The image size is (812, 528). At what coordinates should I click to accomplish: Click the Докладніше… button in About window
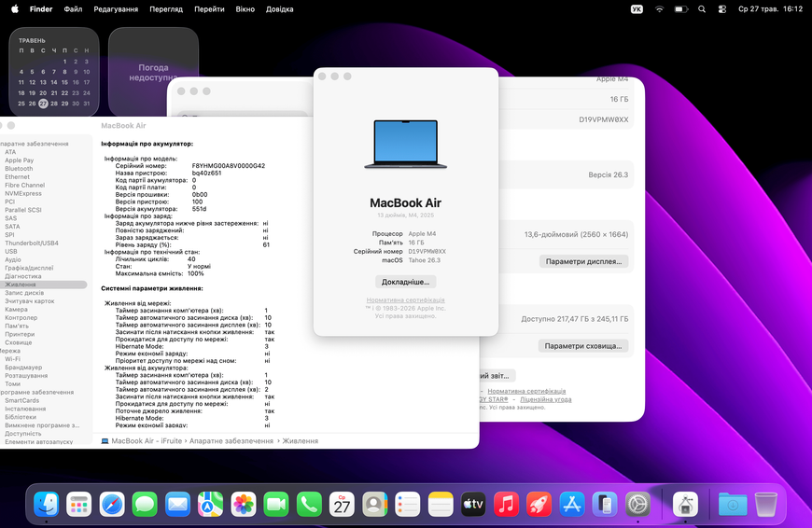coord(405,282)
